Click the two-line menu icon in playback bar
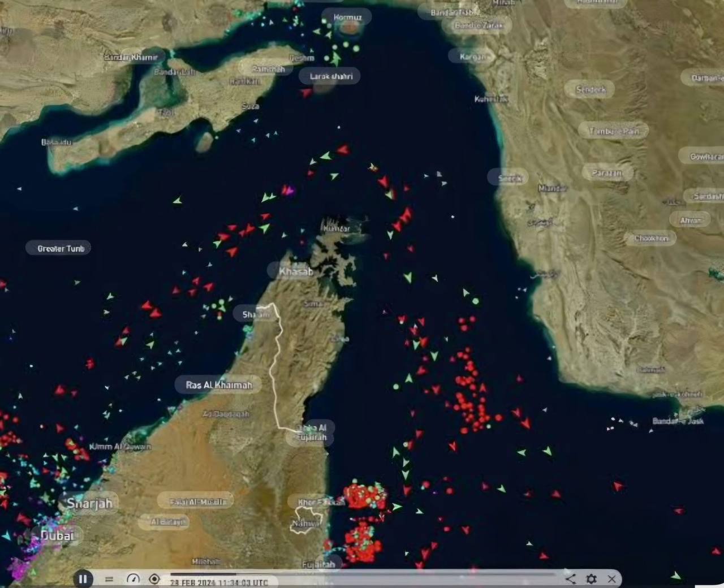Screen dimensions: 724x588 pos(109,579)
